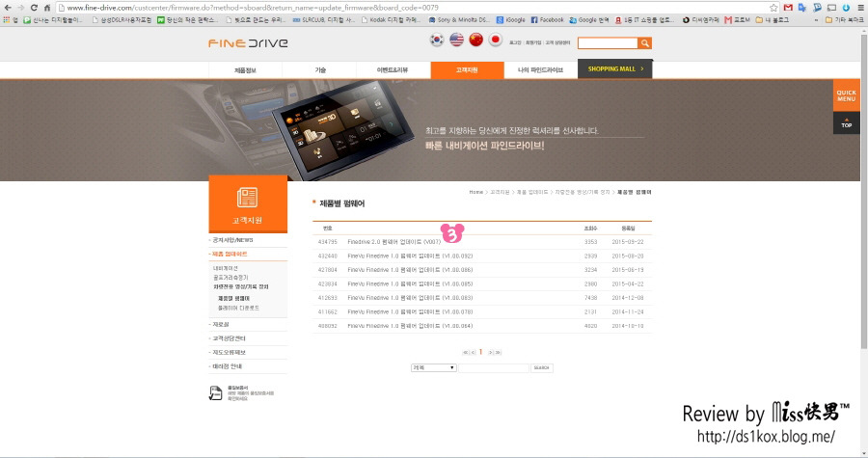The height and width of the screenshot is (458, 868).
Task: Select 플레이어 다운로드 sidebar sub-item
Action: point(238,309)
